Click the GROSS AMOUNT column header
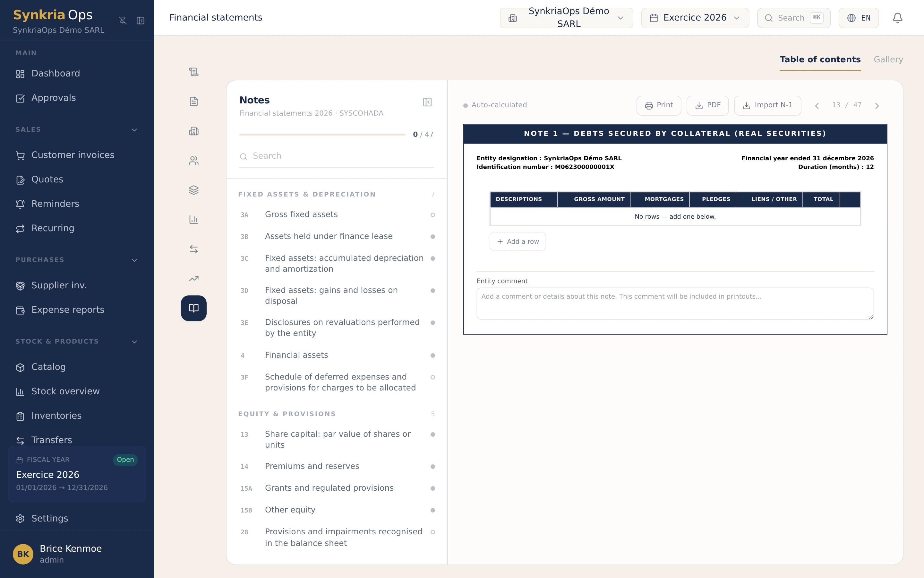 tap(594, 199)
